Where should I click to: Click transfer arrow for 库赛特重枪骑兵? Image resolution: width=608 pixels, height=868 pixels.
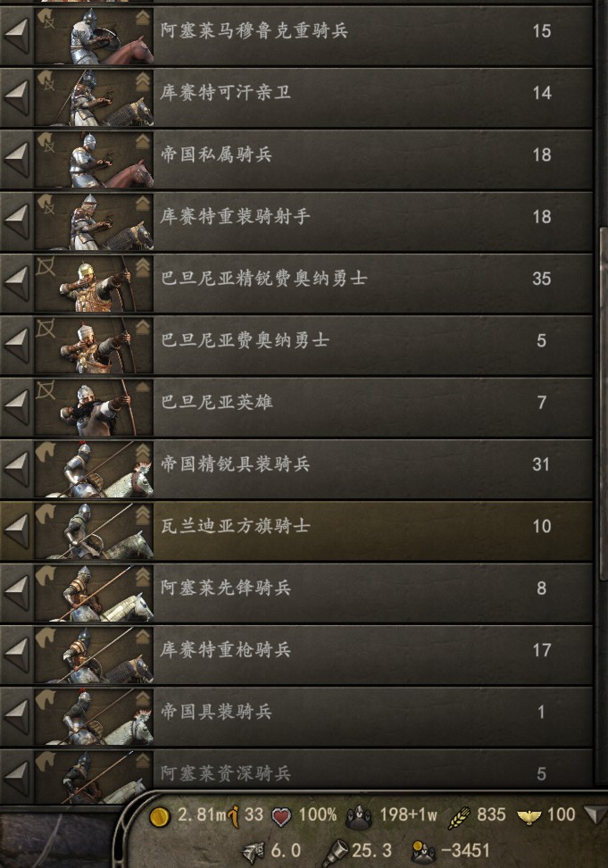[x=16, y=655]
